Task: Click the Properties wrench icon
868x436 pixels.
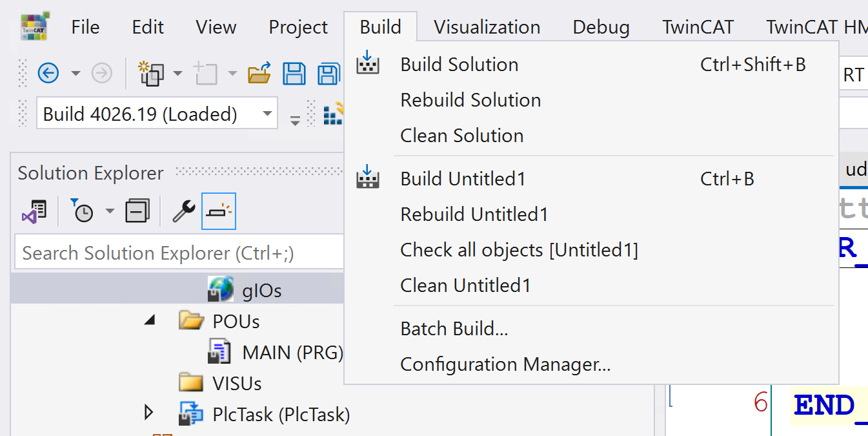Action: point(184,211)
